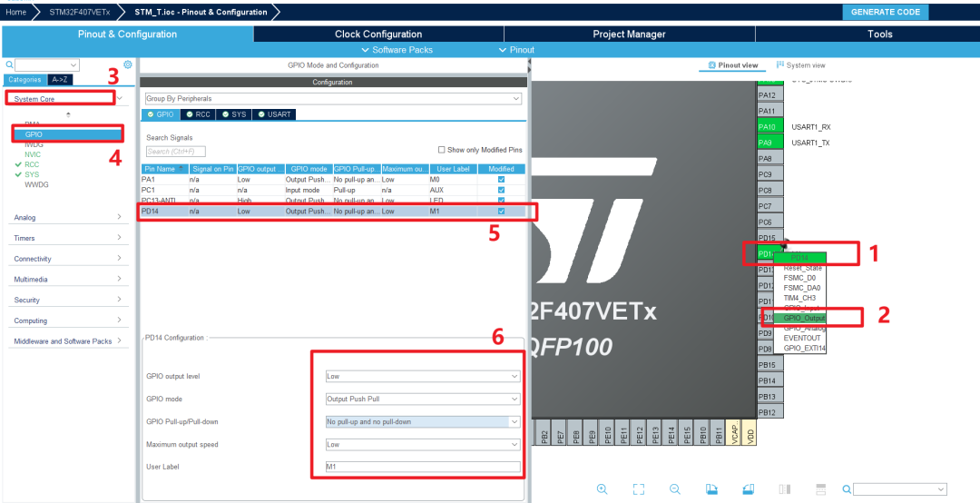
Task: Select NVIC in System Core list
Action: [34, 154]
